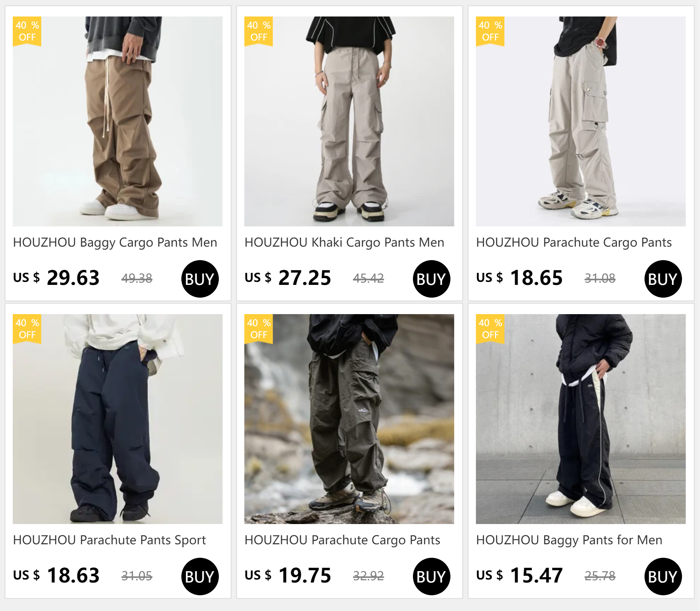
Task: Open HOUZHOU Khaki Cargo Pants Men title
Action: pyautogui.click(x=344, y=243)
